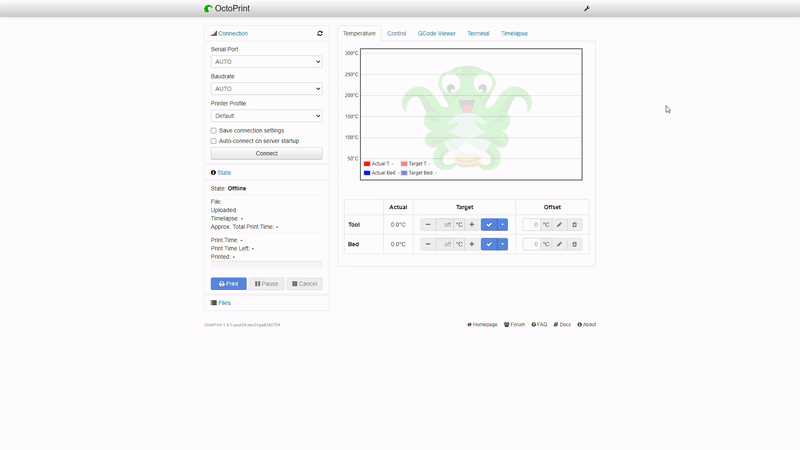Edit Bed offset with pencil icon

click(x=559, y=244)
